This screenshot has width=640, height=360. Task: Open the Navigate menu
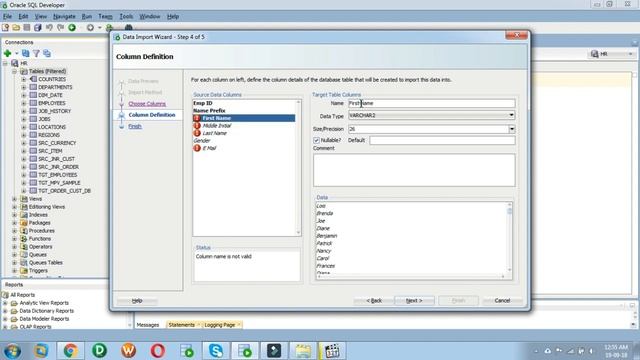pos(64,16)
